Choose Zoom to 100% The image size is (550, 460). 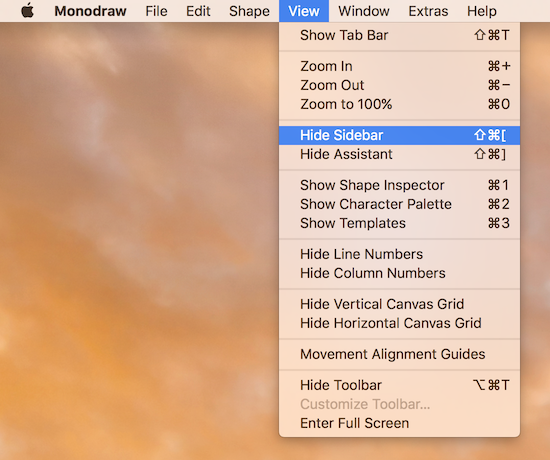pyautogui.click(x=400, y=104)
